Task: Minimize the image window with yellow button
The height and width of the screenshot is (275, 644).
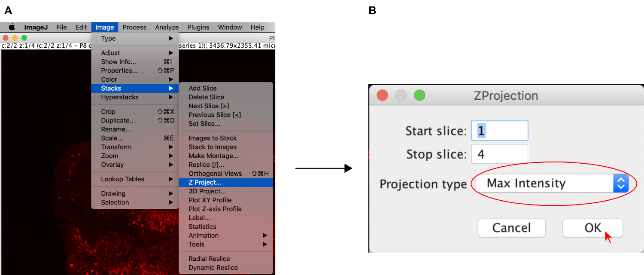Action: (x=15, y=38)
